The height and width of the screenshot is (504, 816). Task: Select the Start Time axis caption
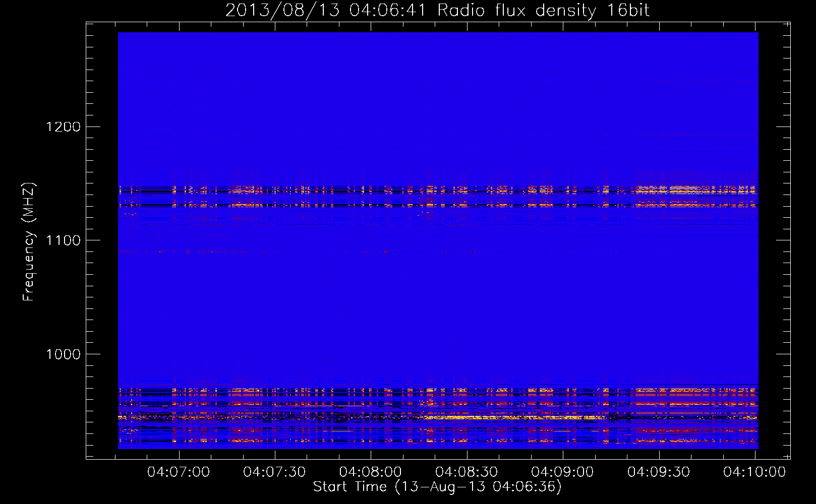(x=437, y=487)
